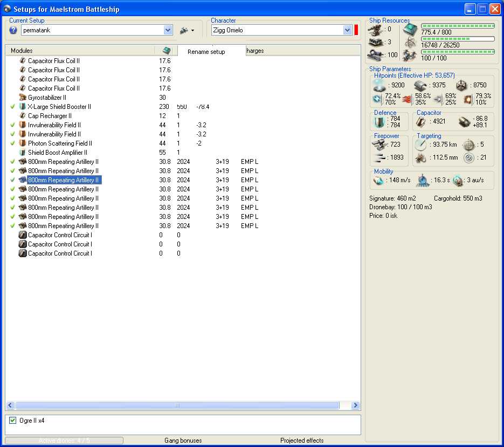Click the Gyrostabilizer II module icon

point(23,98)
